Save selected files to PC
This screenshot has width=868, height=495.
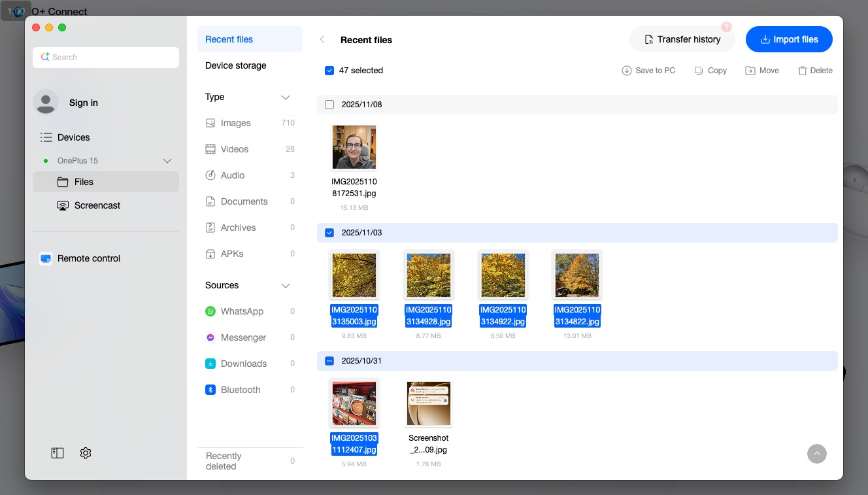pyautogui.click(x=648, y=71)
